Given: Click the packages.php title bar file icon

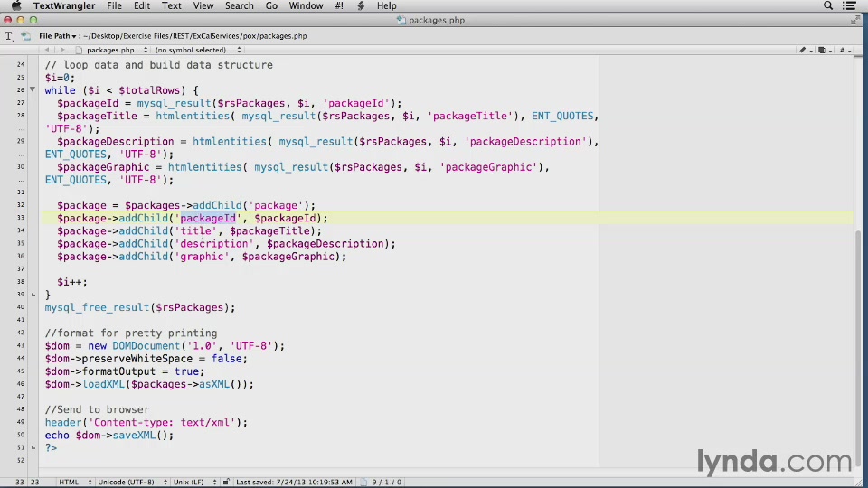Looking at the screenshot, I should point(401,21).
